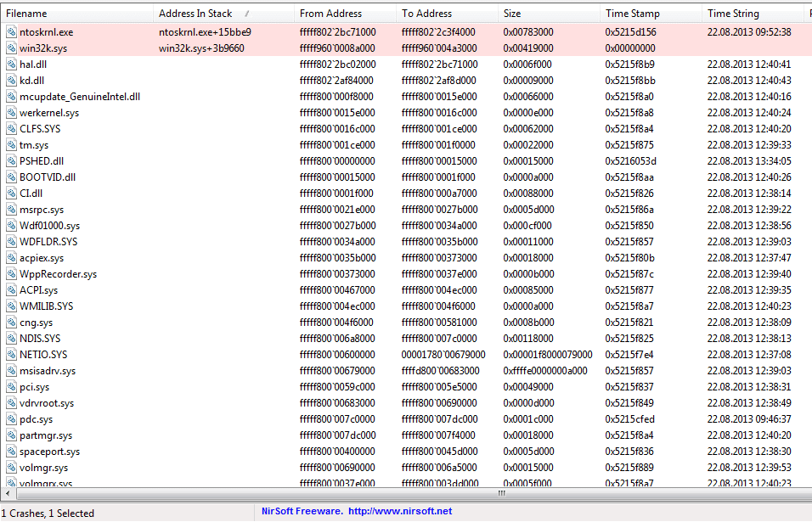Screen dimensions: 812x522
Task: Click to address fffff802`2bc71000 of hal.dll
Action: click(x=439, y=65)
